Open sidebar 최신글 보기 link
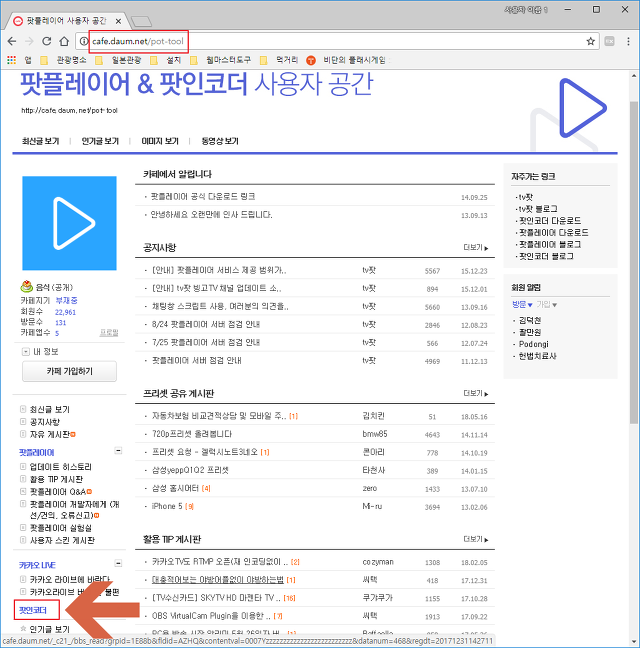The width and height of the screenshot is (640, 648). (x=50, y=410)
